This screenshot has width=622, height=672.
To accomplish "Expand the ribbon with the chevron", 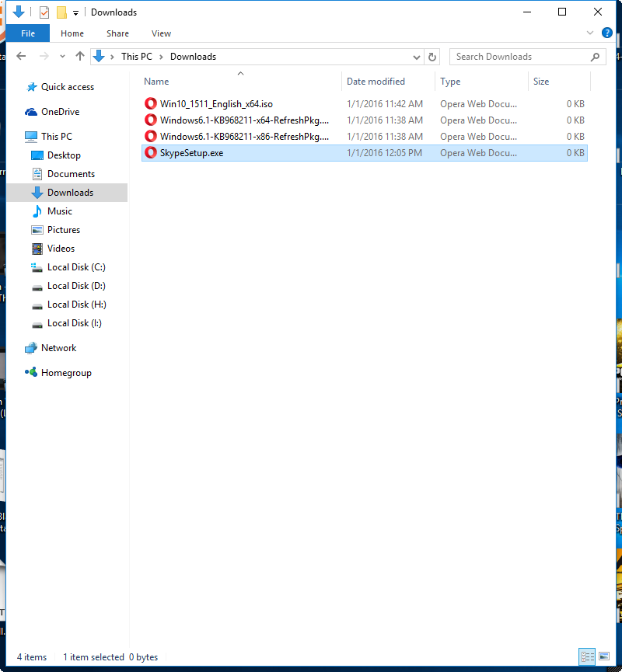I will pyautogui.click(x=590, y=33).
